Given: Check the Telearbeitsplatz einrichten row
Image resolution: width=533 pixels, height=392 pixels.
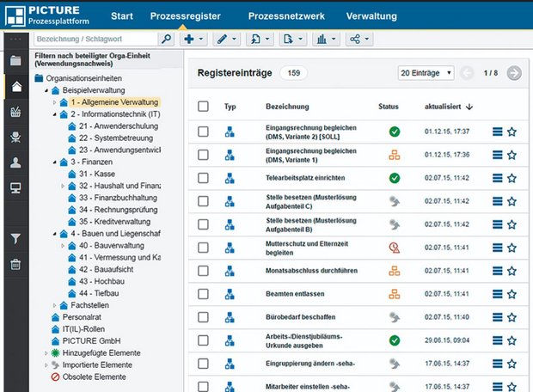Looking at the screenshot, I should [203, 178].
